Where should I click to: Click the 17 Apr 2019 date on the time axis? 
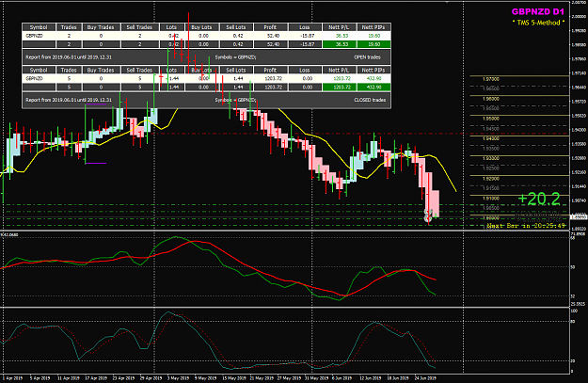click(x=96, y=378)
